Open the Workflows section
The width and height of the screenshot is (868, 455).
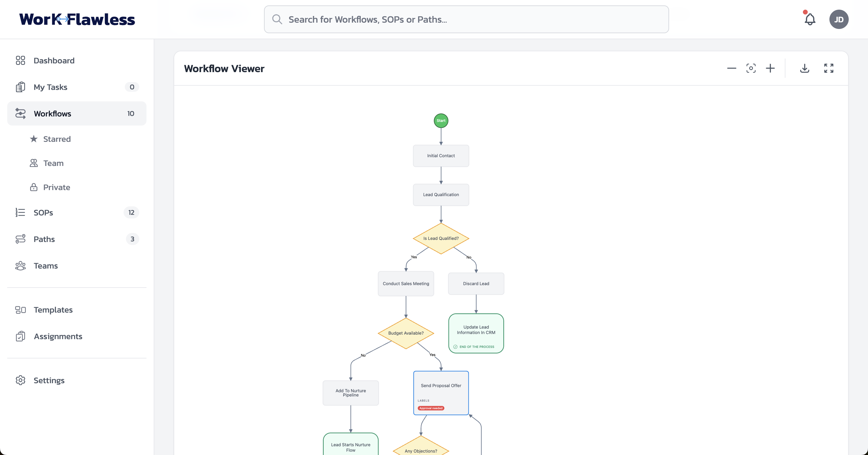[x=52, y=114]
